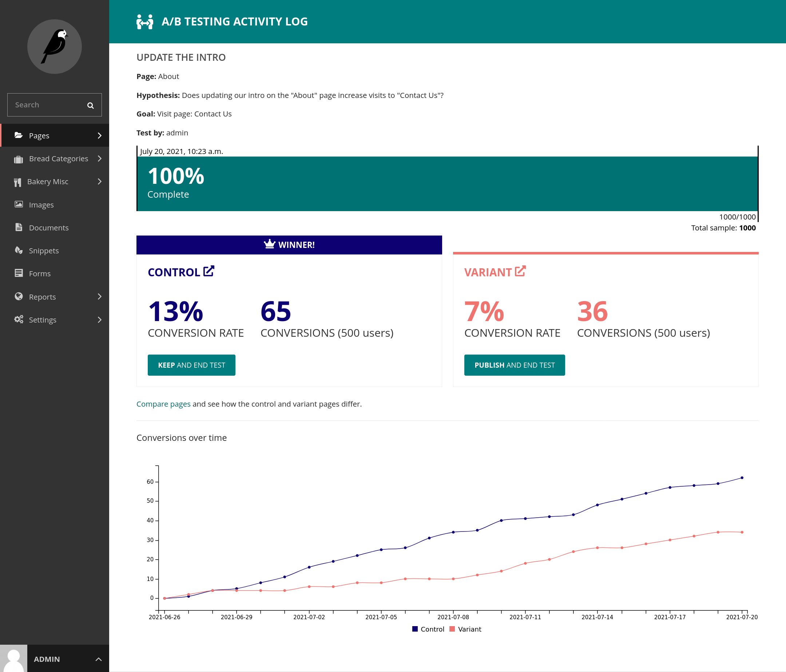Screen dimensions: 786x672
Task: Click the Bread Categories suitcase icon
Action: coord(19,159)
